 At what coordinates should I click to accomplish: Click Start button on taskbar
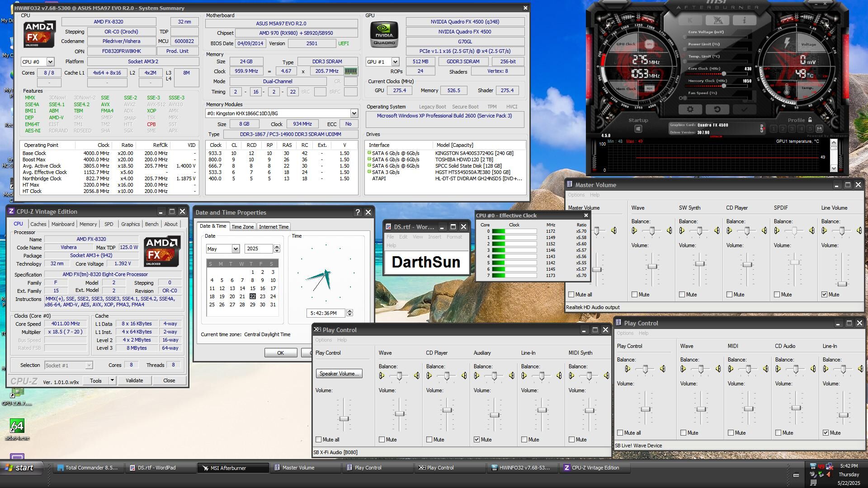[20, 468]
